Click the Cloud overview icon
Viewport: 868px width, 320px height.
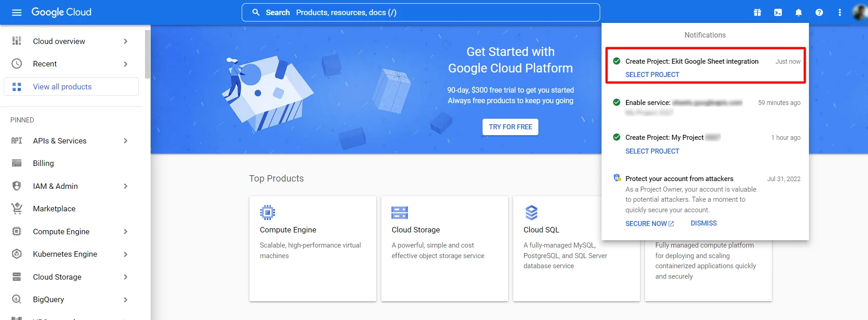click(16, 41)
